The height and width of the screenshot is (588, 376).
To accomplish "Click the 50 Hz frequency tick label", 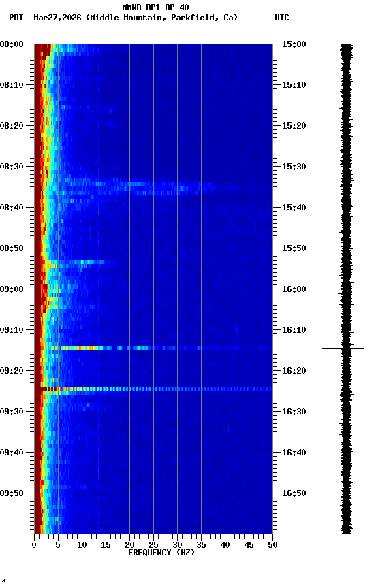I will coord(272,545).
